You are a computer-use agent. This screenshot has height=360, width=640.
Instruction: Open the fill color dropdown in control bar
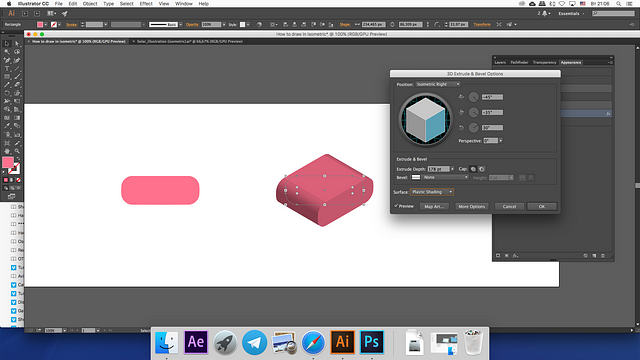coord(45,24)
